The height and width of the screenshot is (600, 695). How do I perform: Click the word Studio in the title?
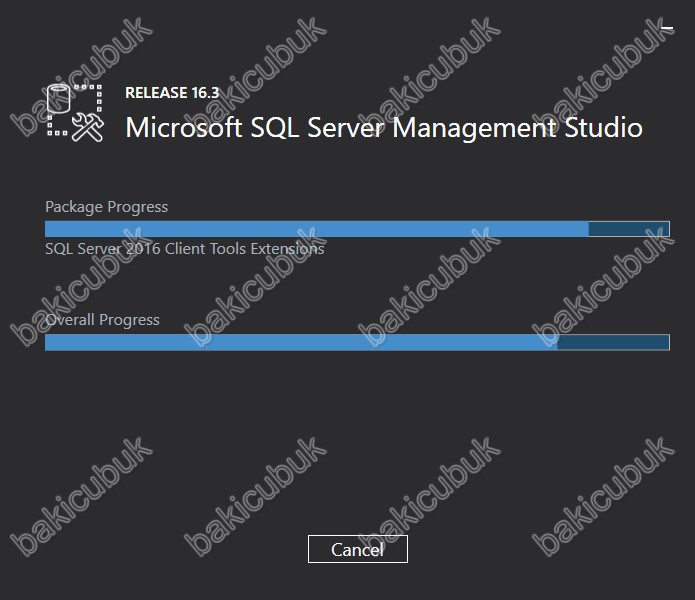click(x=604, y=127)
